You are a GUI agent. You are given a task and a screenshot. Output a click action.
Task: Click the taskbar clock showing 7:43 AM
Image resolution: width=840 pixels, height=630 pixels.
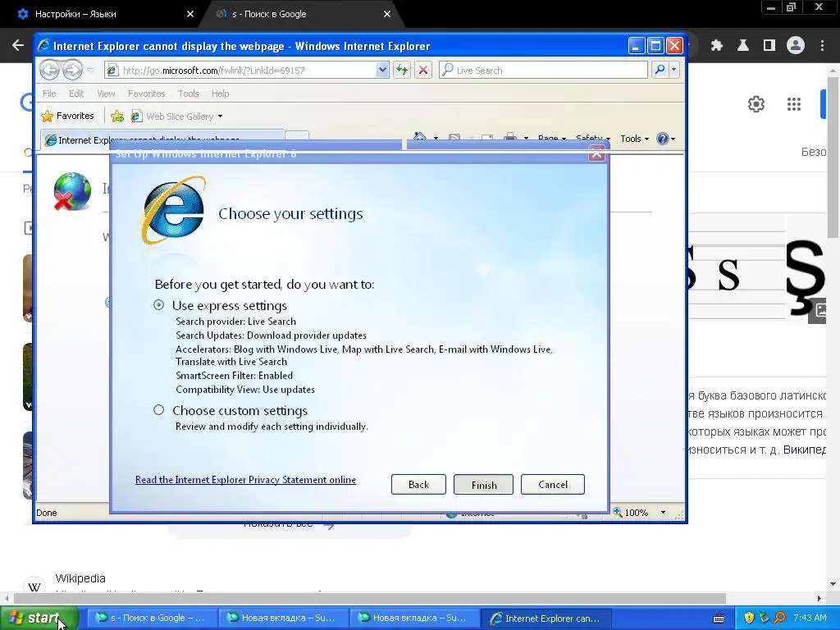tap(810, 619)
